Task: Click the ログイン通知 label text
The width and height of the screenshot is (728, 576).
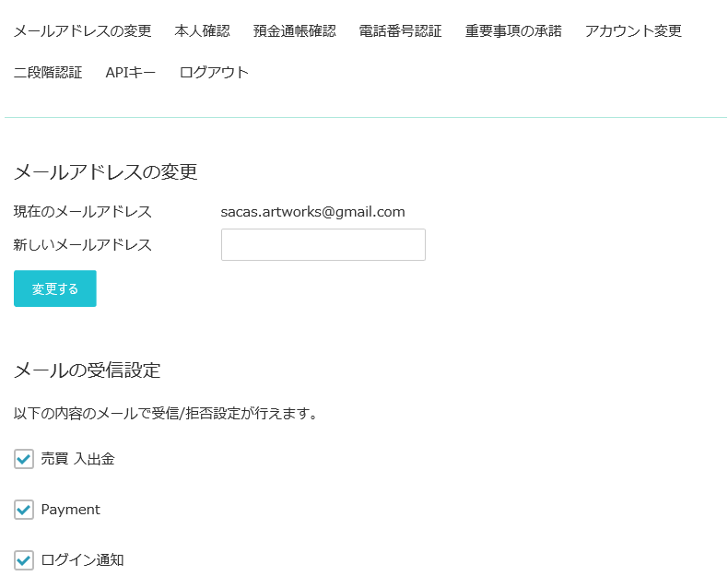Action: [82, 559]
